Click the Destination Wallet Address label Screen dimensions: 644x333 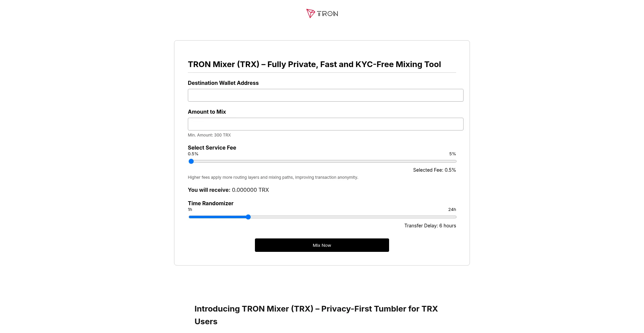coord(223,83)
